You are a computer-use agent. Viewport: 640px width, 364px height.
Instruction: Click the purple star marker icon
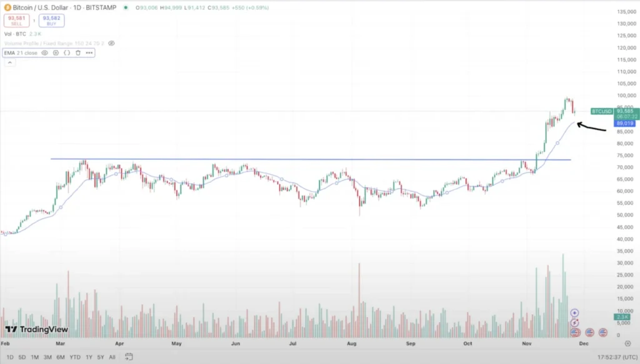coord(575,313)
